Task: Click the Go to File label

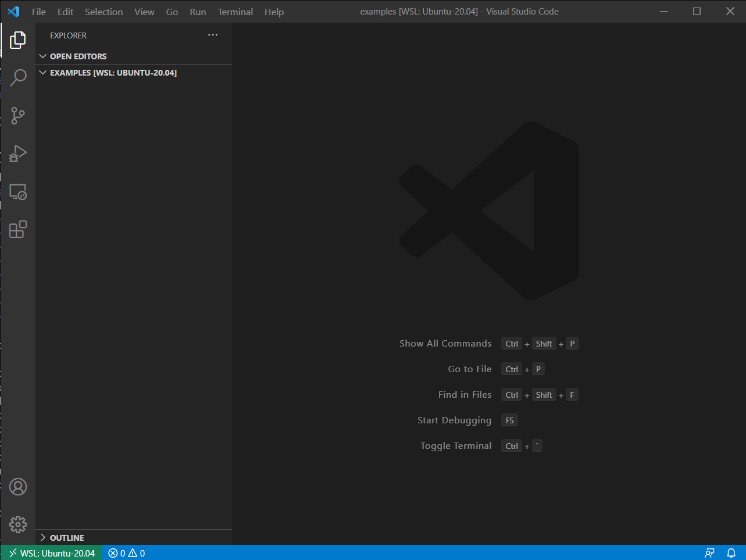Action: pos(470,369)
